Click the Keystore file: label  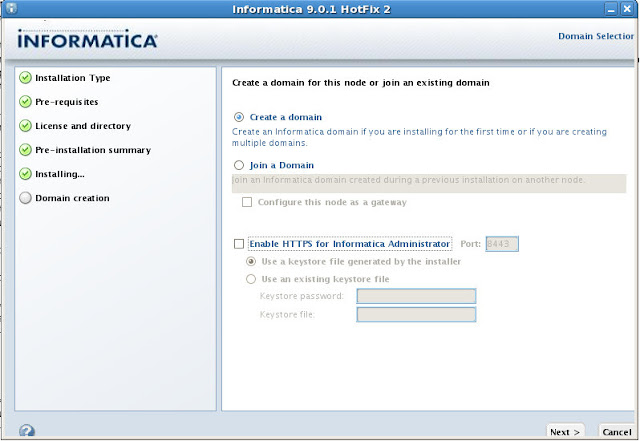point(287,314)
